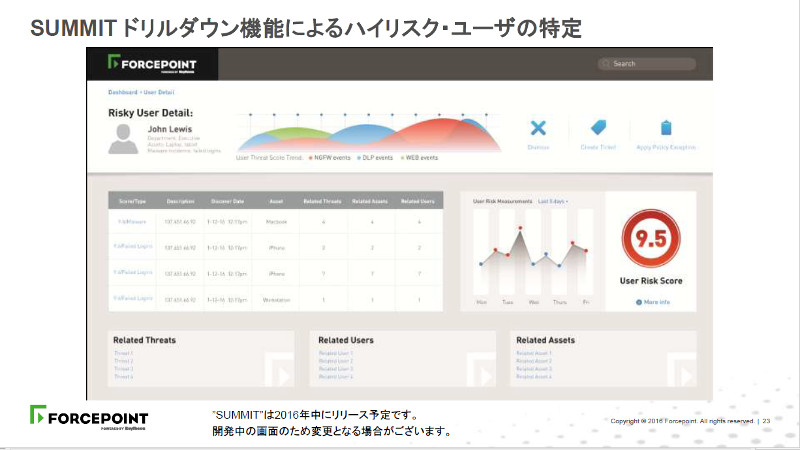Viewport: 800px width, 450px height.
Task: Select the NGFW events legend entry
Action: click(330, 158)
